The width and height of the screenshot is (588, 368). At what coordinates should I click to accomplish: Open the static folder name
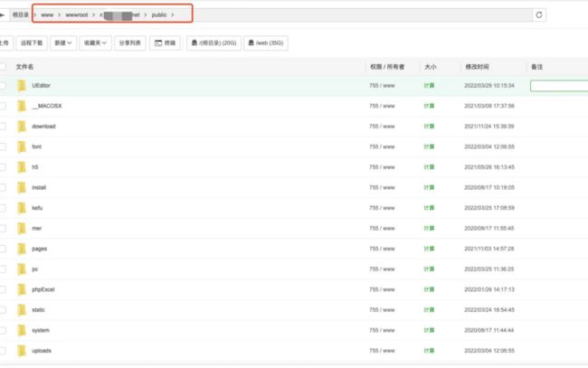click(38, 310)
